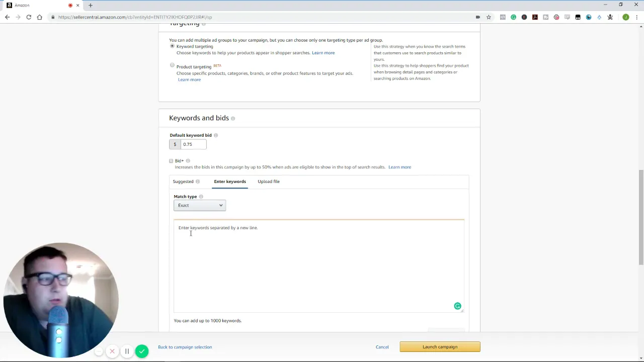Screen dimensions: 644x362
Task: Click the browser back arrow
Action: tap(7, 17)
